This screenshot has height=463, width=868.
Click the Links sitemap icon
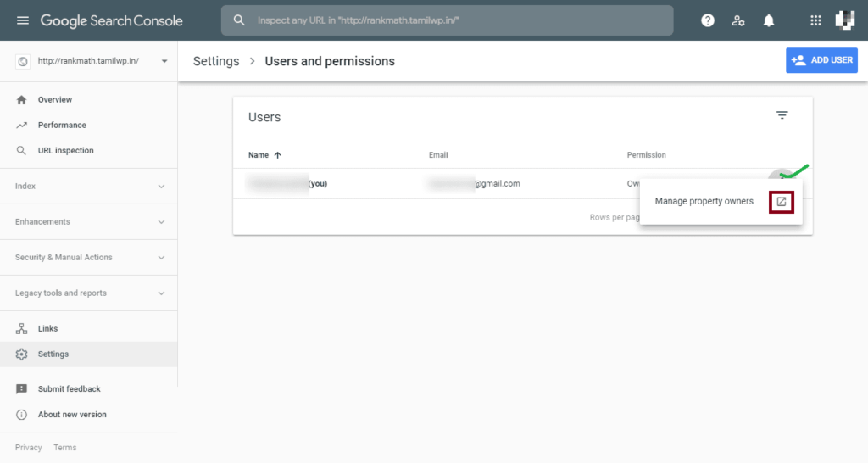click(21, 328)
